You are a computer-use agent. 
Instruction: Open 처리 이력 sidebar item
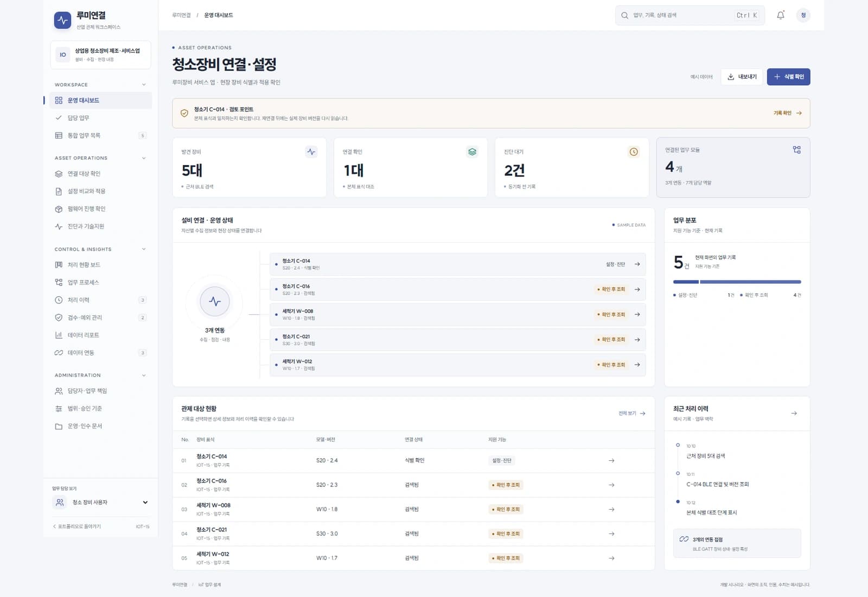point(101,300)
